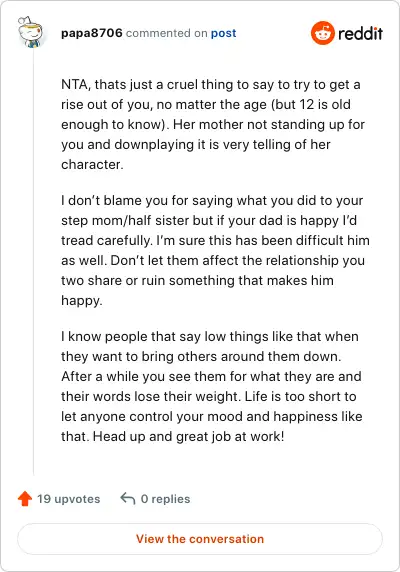Click the paragraph starting "I don't blame you"
This screenshot has width=400, height=572.
click(x=215, y=250)
